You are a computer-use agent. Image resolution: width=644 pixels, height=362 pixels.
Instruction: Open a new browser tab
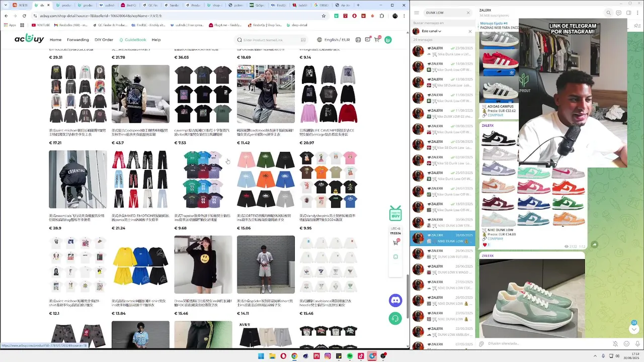[358, 5]
